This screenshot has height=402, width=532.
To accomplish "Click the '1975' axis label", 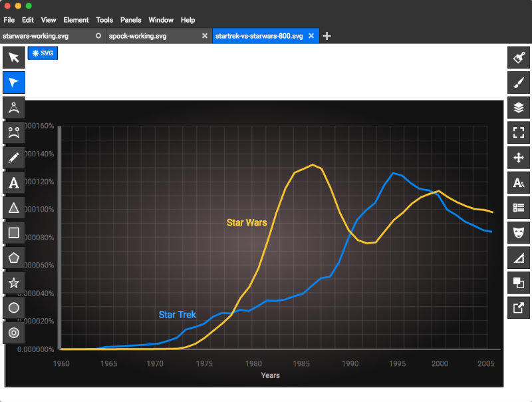I will [x=204, y=363].
